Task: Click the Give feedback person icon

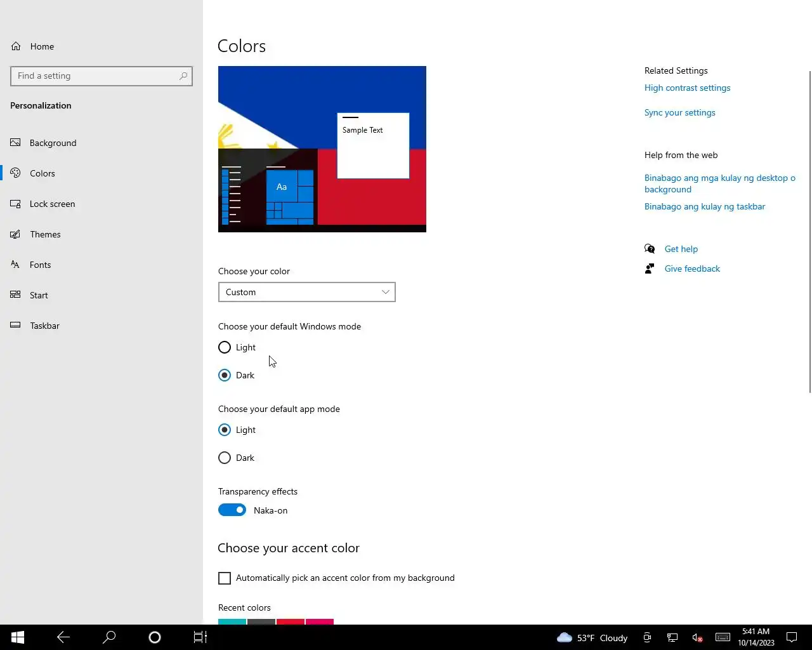Action: (650, 269)
